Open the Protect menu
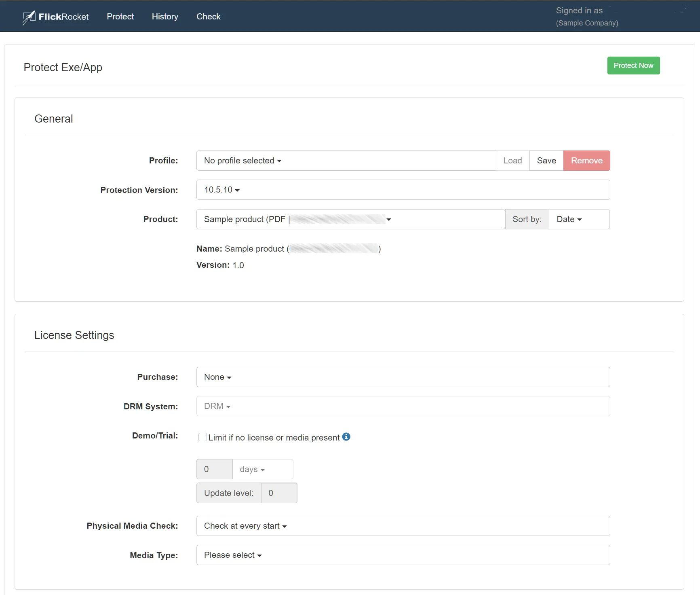Viewport: 700px width, 595px height. pyautogui.click(x=120, y=17)
